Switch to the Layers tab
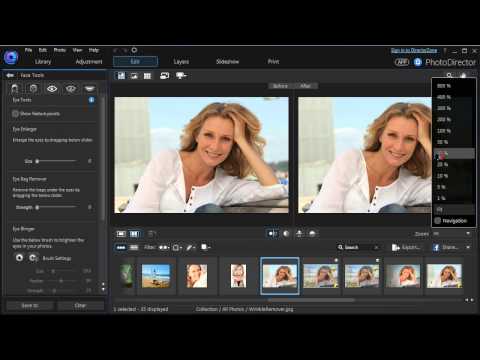Screen dimensions: 480x360 click(181, 62)
